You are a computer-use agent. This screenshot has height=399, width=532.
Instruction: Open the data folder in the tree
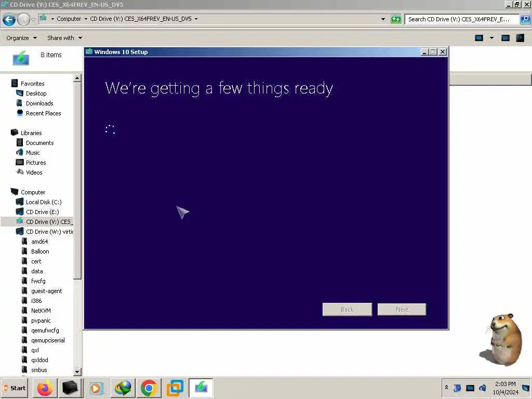(x=37, y=271)
